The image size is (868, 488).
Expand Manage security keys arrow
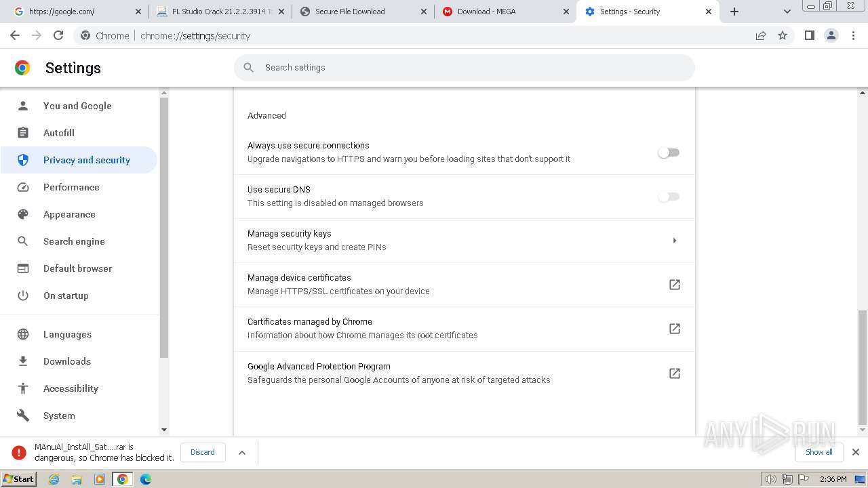point(675,241)
